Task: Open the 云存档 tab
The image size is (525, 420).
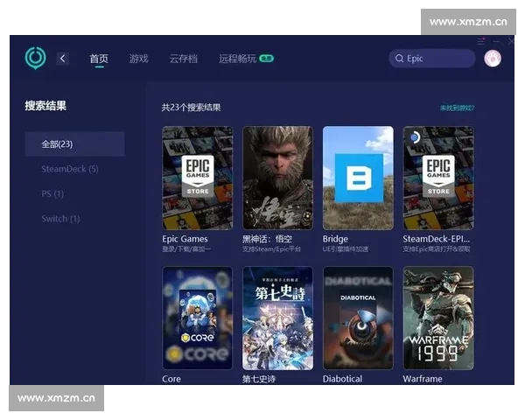Action: (x=183, y=59)
